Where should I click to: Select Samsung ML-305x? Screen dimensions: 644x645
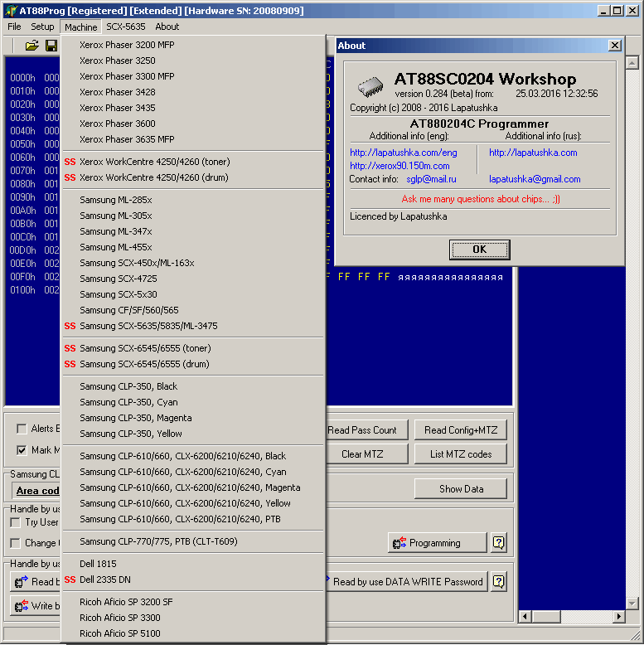193,216
